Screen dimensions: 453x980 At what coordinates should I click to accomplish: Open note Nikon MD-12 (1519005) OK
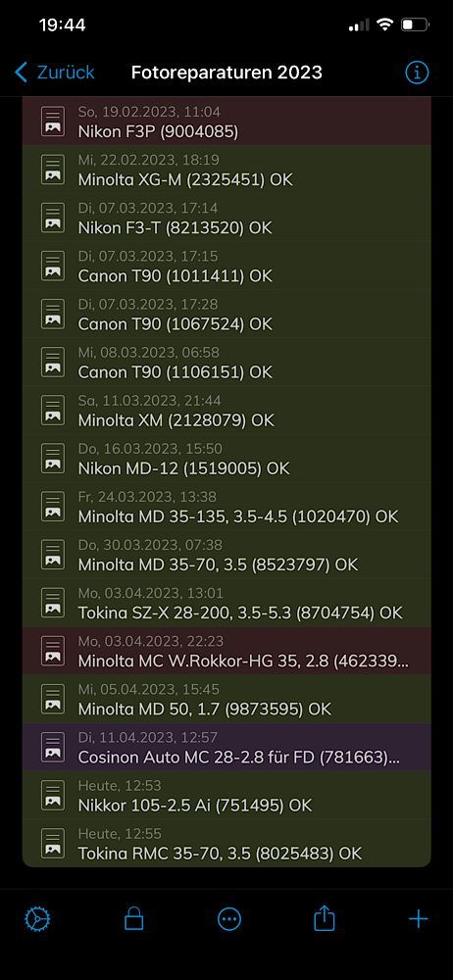[226, 458]
